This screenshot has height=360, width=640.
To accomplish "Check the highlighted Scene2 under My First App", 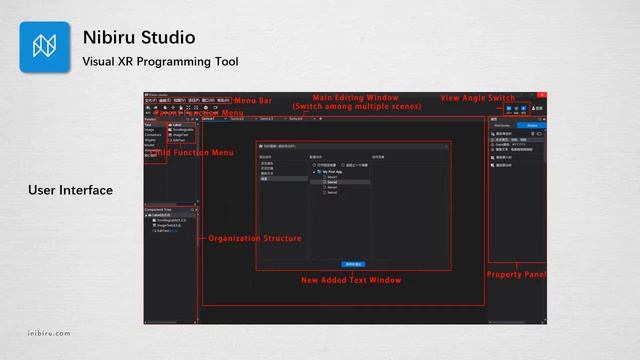I will click(324, 182).
